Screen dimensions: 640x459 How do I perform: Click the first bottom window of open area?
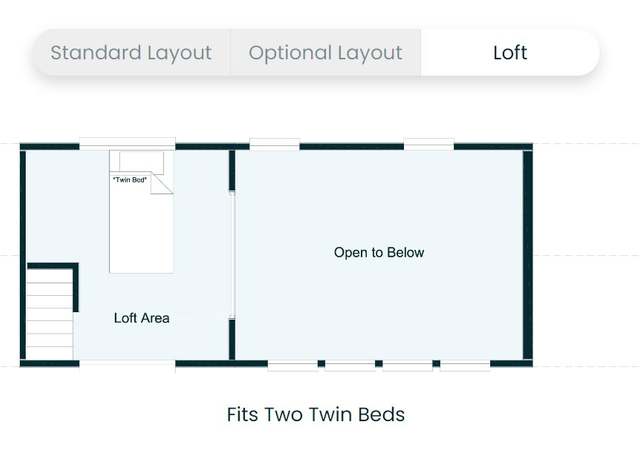pyautogui.click(x=293, y=366)
